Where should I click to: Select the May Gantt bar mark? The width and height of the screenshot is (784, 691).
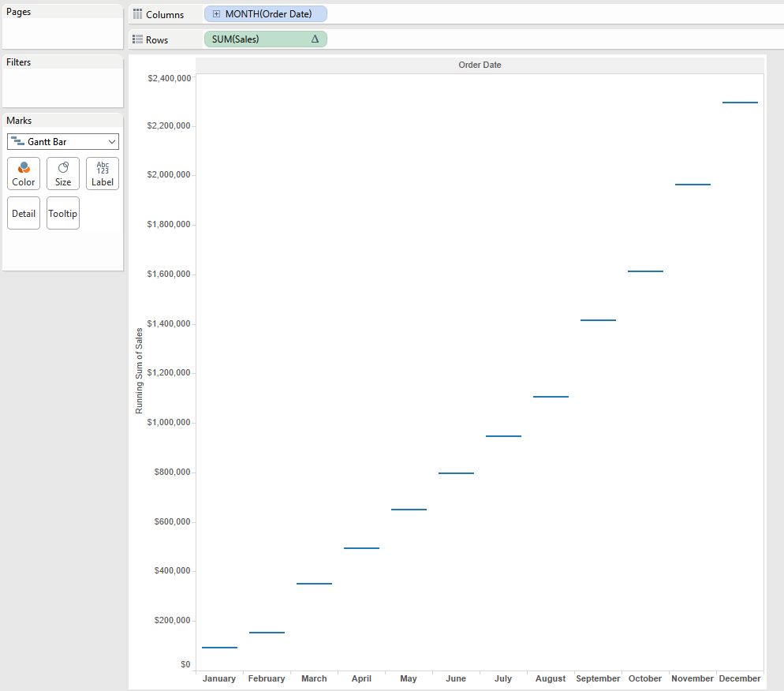409,510
